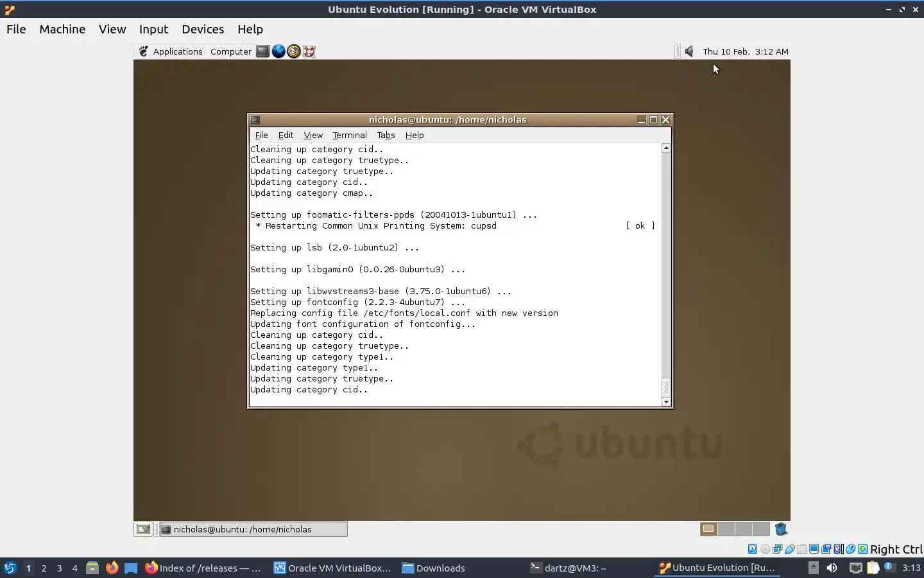The image size is (924, 578).
Task: Open terminal Edit menu
Action: (x=286, y=135)
